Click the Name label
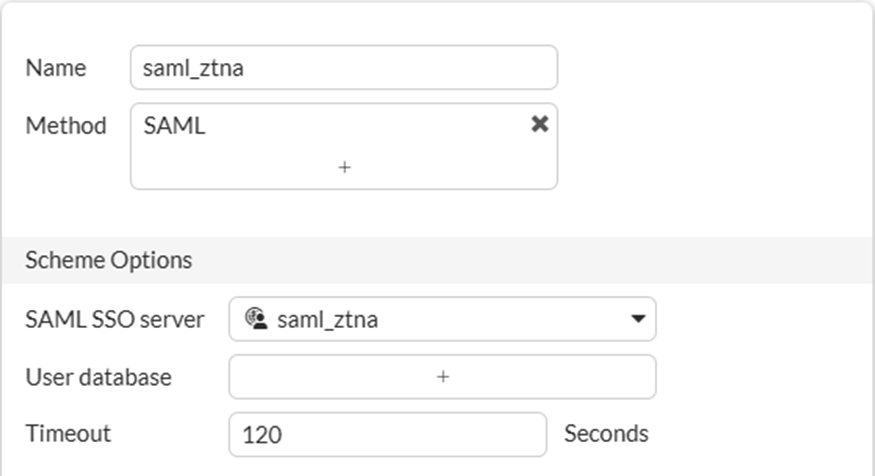 click(55, 68)
